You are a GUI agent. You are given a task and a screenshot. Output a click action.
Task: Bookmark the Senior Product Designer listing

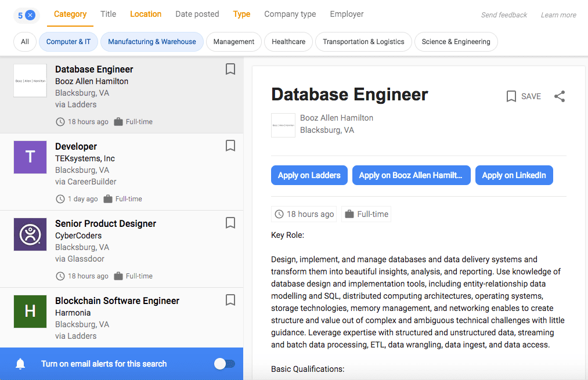coord(230,223)
